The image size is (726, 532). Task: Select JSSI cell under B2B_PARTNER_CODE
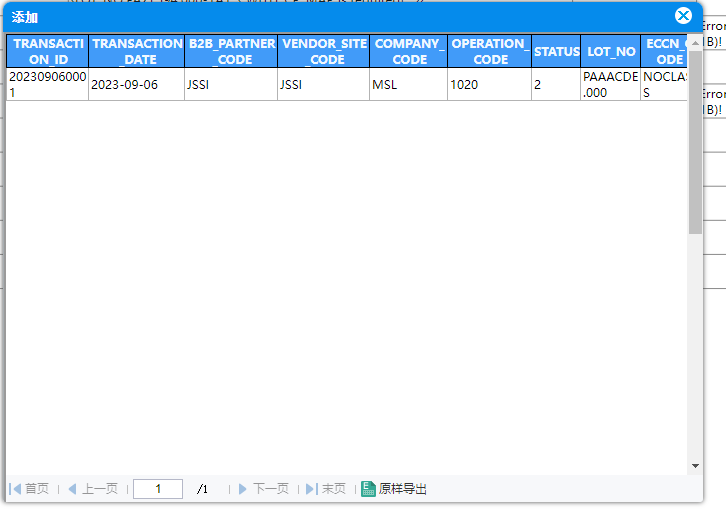click(x=232, y=84)
